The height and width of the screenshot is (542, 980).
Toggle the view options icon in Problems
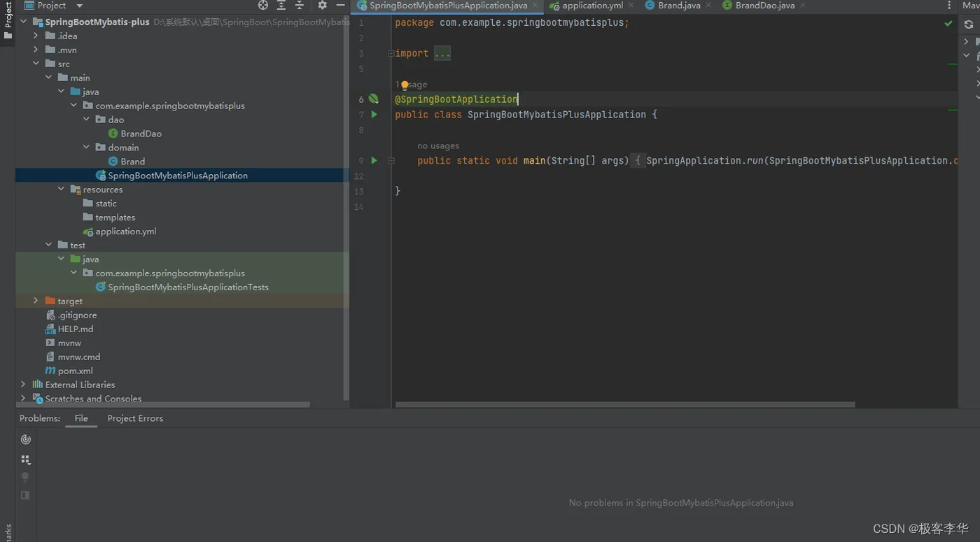pyautogui.click(x=26, y=459)
